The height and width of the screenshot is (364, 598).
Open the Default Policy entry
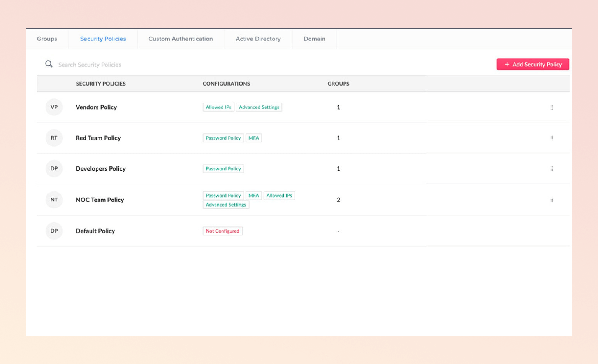click(x=95, y=231)
